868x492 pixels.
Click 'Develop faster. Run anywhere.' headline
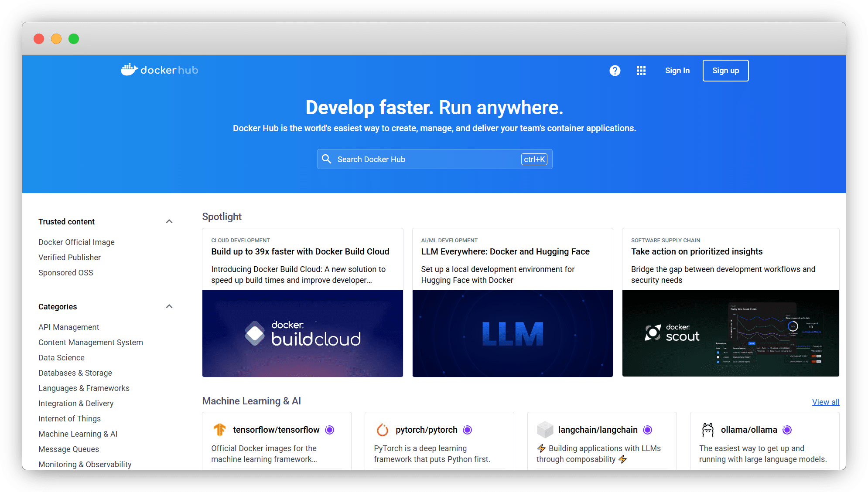[434, 107]
